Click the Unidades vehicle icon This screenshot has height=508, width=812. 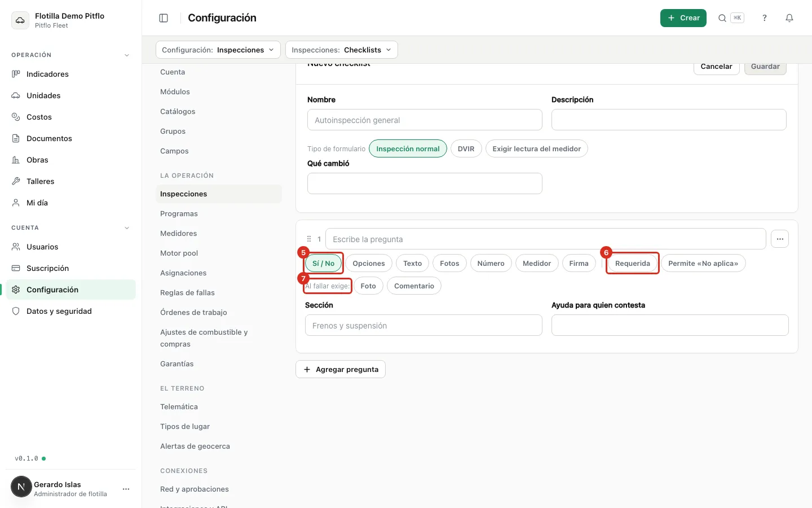[16, 95]
